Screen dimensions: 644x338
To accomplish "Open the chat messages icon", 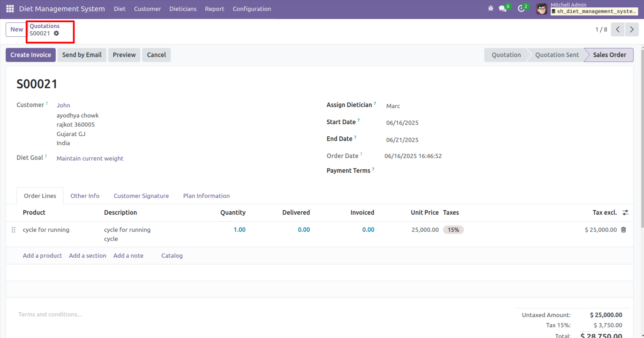I will coord(503,9).
